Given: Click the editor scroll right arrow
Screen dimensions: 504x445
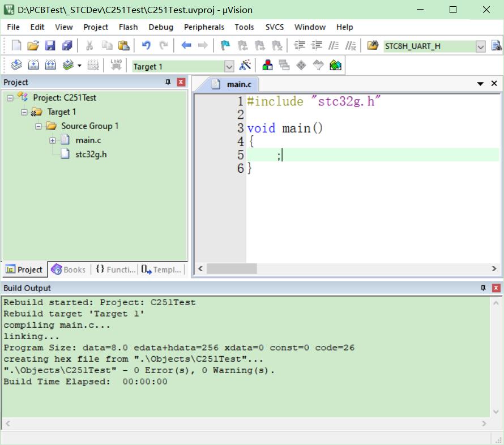Looking at the screenshot, I should coord(494,268).
